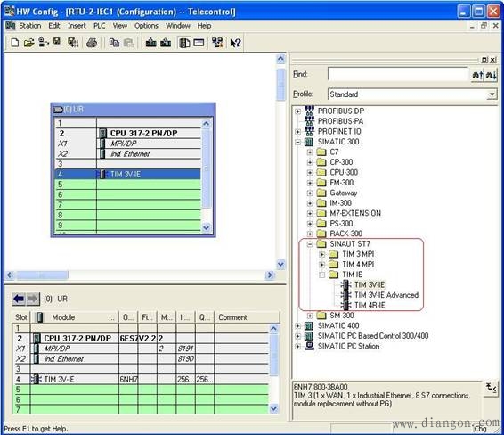The width and height of the screenshot is (504, 435).
Task: Select TIM 3V-IE row in detail table
Action: (141, 380)
